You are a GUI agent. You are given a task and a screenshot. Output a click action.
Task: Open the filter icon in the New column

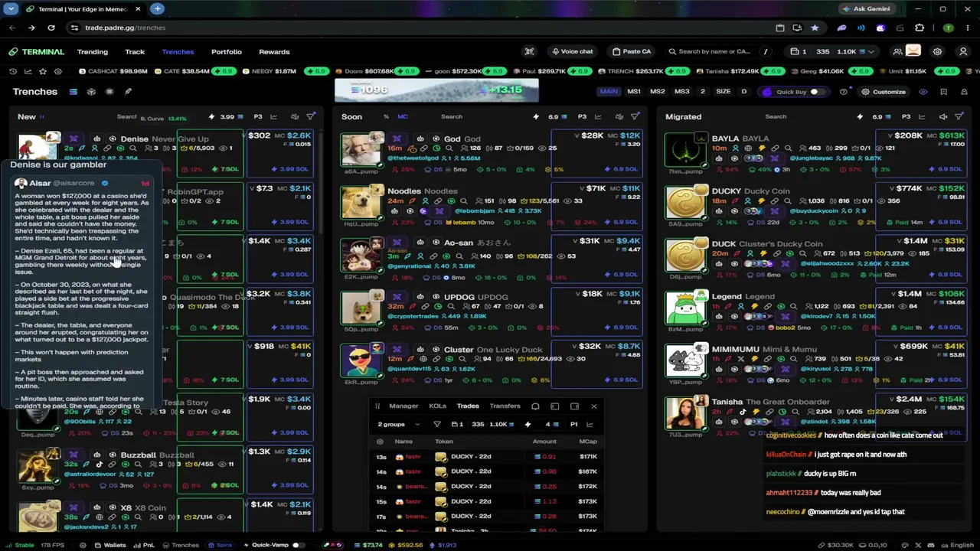click(311, 117)
